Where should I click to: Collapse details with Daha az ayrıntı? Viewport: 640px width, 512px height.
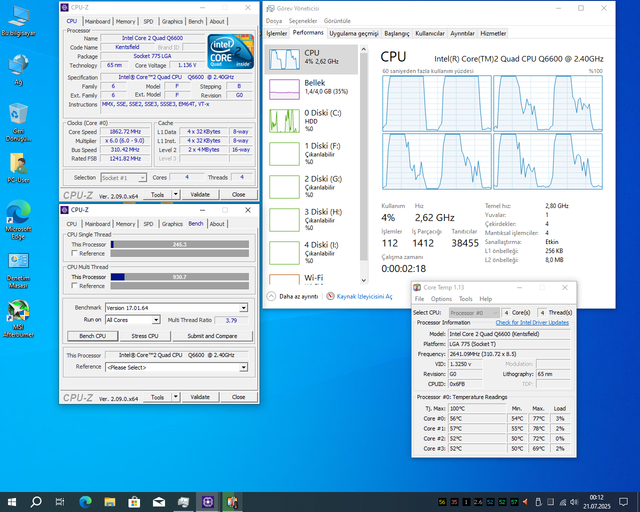coord(293,296)
